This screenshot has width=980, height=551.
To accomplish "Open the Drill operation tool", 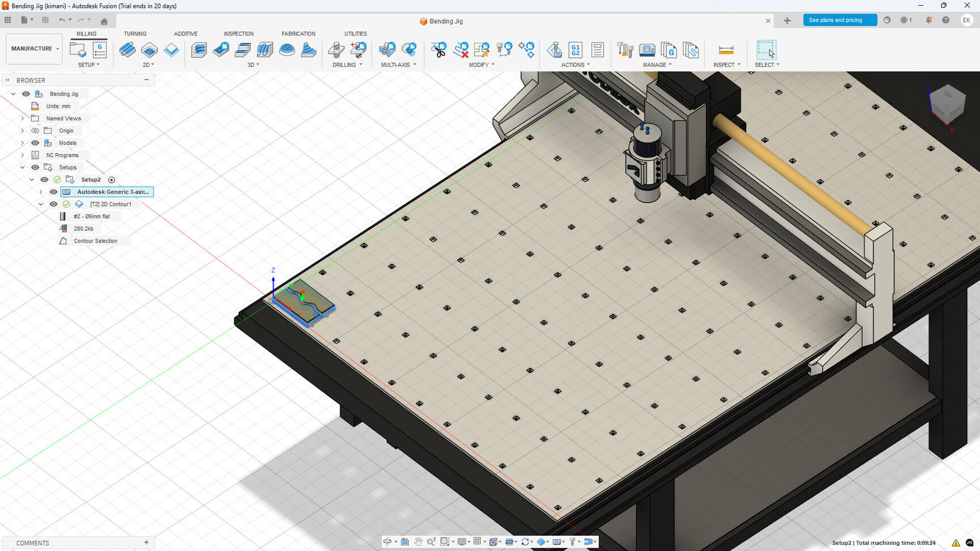I will pos(336,50).
